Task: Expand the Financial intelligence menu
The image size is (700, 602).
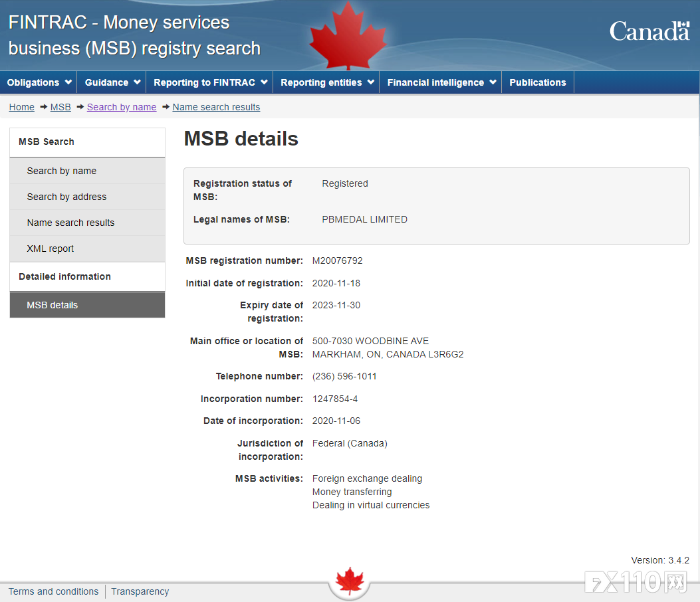Action: pyautogui.click(x=441, y=82)
